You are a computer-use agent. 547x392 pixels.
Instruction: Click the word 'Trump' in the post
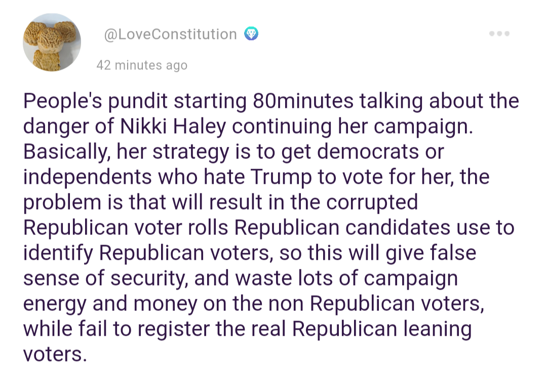click(281, 177)
